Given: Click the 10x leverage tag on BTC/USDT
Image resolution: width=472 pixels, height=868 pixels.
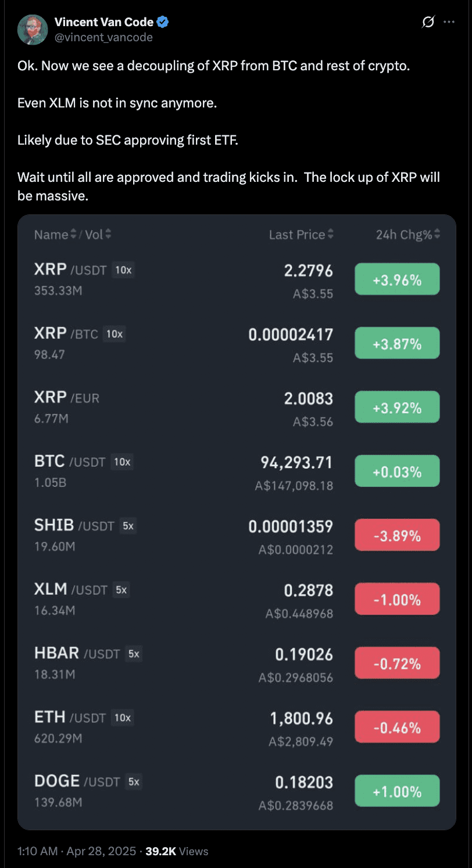Looking at the screenshot, I should [123, 462].
